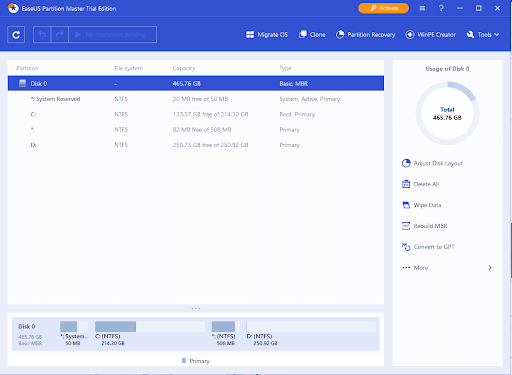Open the Migrate OS tool
The width and height of the screenshot is (512, 375).
(x=267, y=35)
